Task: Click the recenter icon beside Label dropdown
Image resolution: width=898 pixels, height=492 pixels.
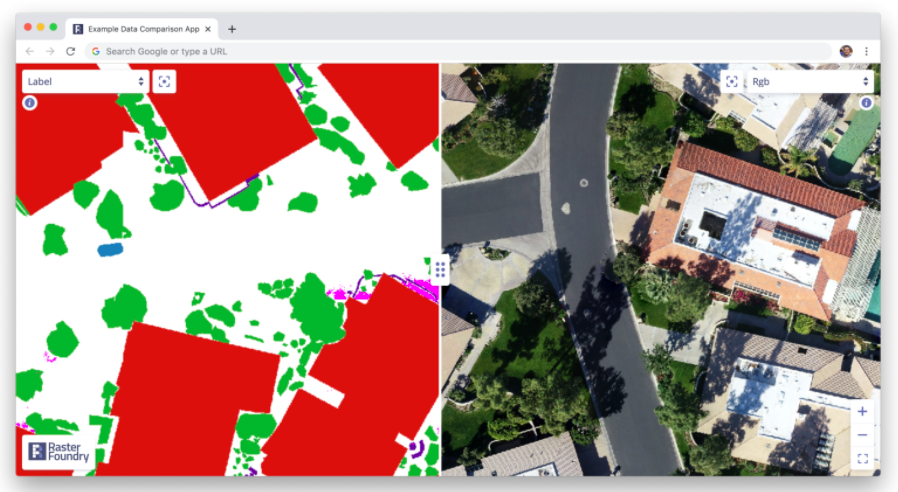Action: point(164,81)
